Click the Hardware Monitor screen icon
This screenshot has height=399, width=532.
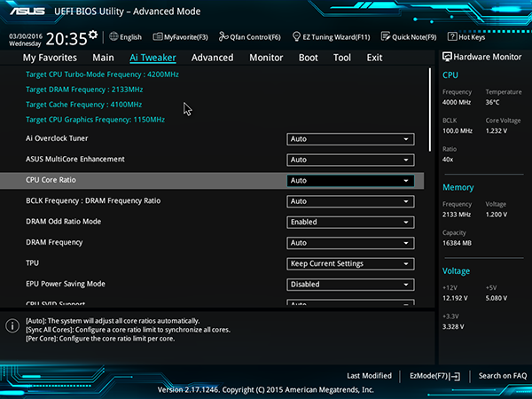click(x=447, y=57)
